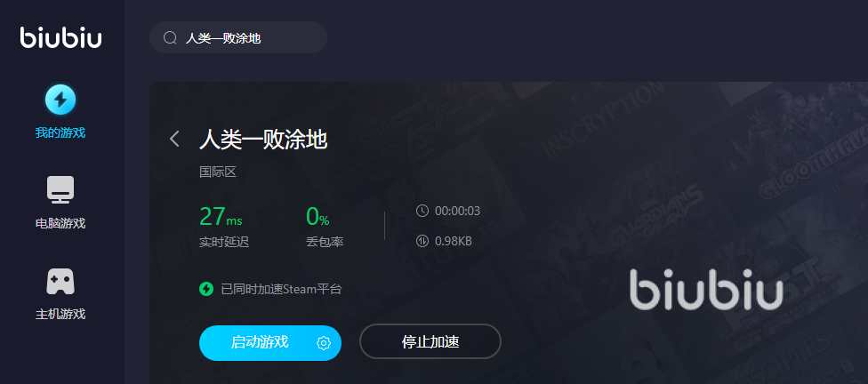
Task: Click the 27ms real-time latency readout
Action: (x=221, y=216)
